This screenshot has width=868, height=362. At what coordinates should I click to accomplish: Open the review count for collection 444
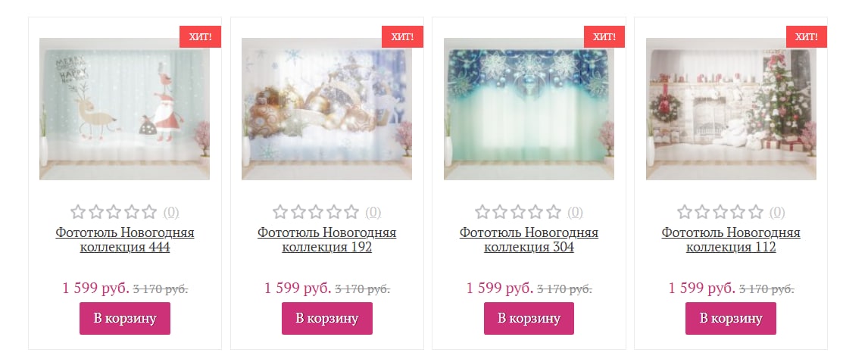tap(171, 212)
